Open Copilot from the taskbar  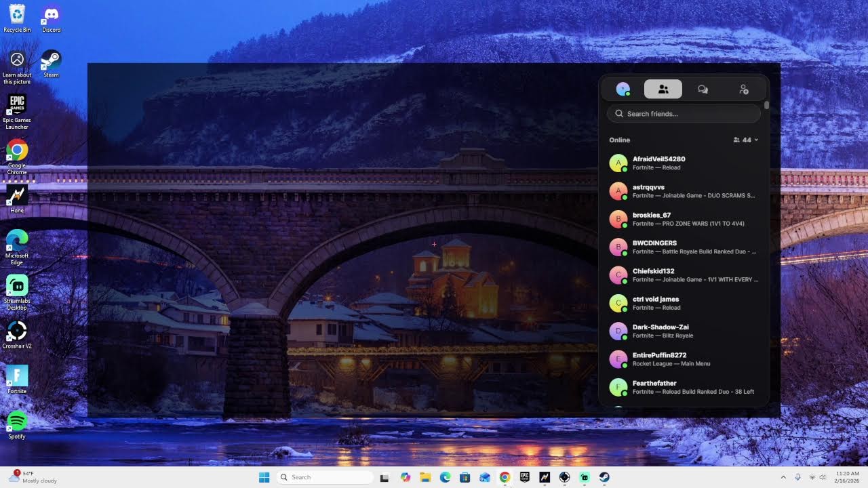tap(406, 477)
